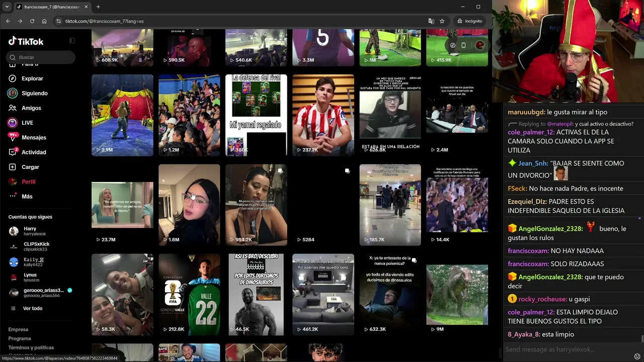The width and height of the screenshot is (644, 362).
Task: Open the Explorar compass icon in sidebar
Action: 13,78
